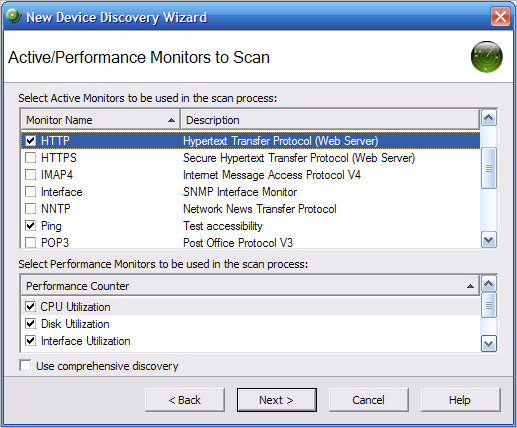Click Performance Monitors scrollbar thumb

489,305
